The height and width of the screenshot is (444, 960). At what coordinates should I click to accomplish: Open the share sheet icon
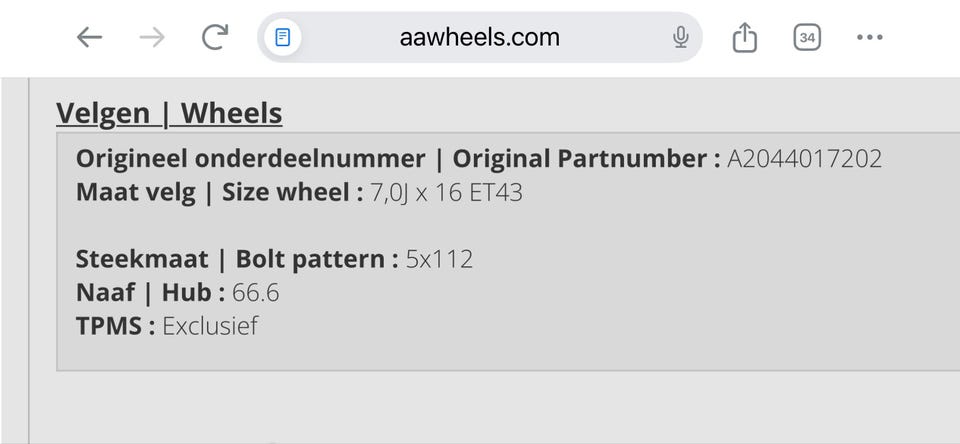pyautogui.click(x=744, y=38)
